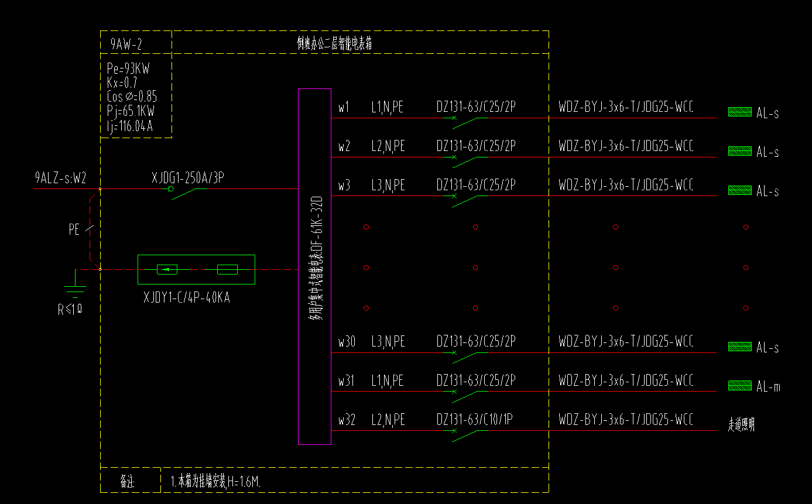Click the w1 circuit number
The width and height of the screenshot is (812, 504).
click(344, 107)
